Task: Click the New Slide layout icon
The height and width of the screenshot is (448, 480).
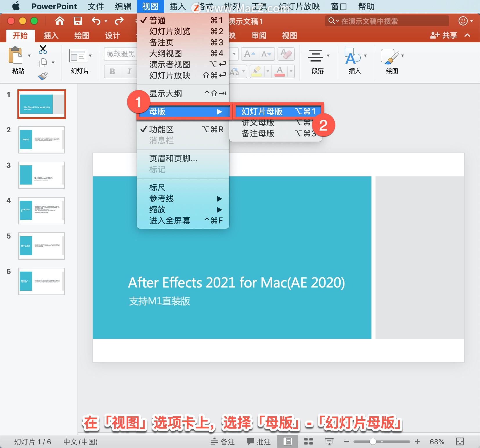Action: (77, 56)
